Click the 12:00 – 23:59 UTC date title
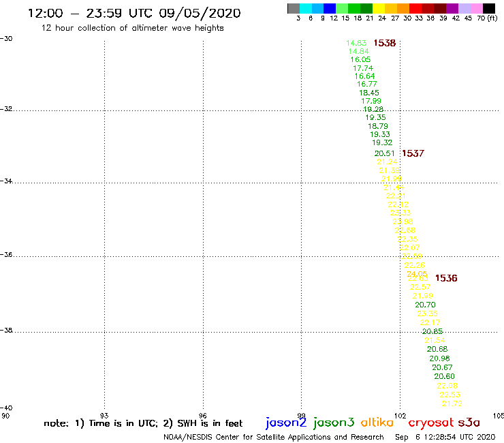504x443 pixels. [x=134, y=13]
